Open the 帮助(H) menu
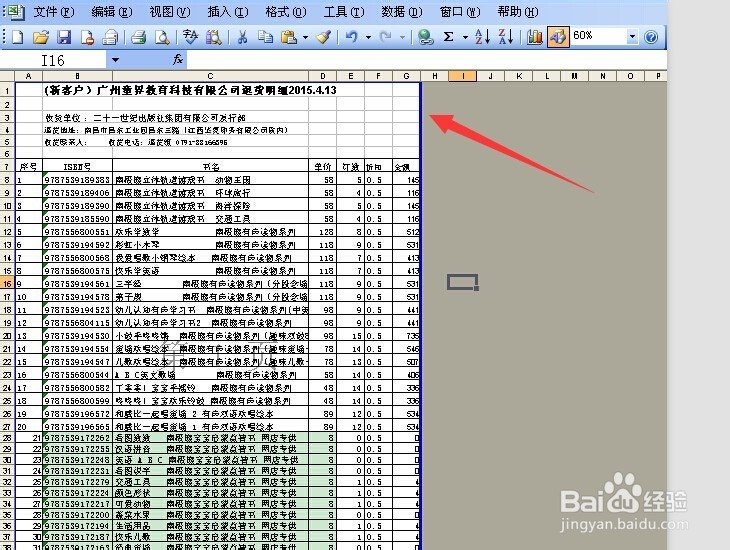The width and height of the screenshot is (730, 550). [x=518, y=12]
